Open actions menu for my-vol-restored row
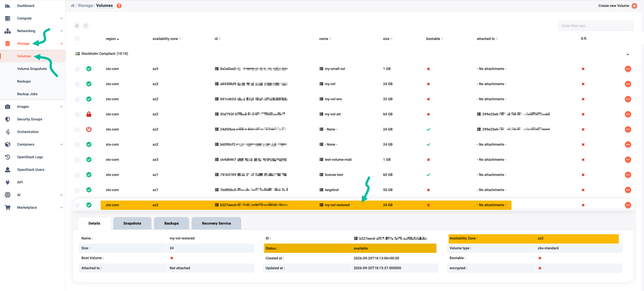The height and width of the screenshot is (291, 644). [628, 205]
